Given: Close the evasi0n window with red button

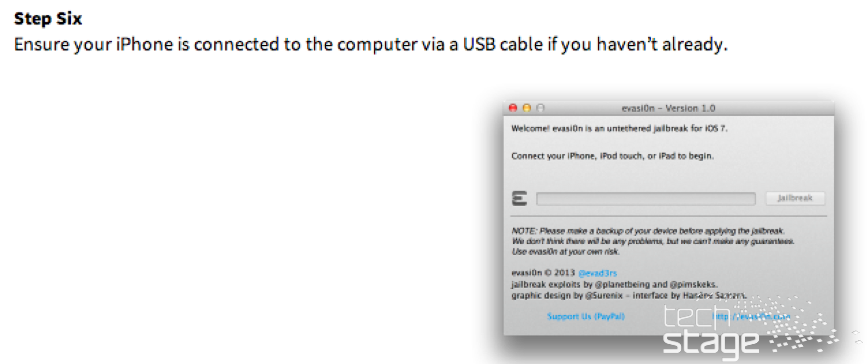Looking at the screenshot, I should (513, 108).
